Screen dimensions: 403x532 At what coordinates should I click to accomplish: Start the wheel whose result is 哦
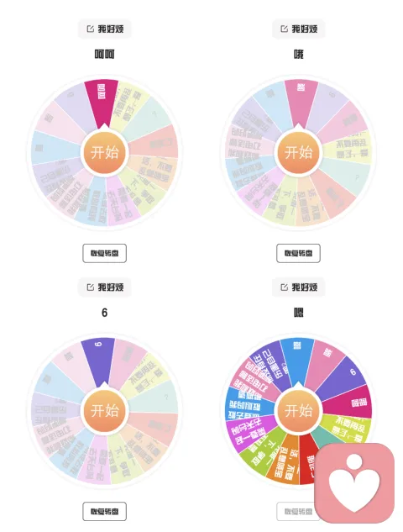pos(298,152)
